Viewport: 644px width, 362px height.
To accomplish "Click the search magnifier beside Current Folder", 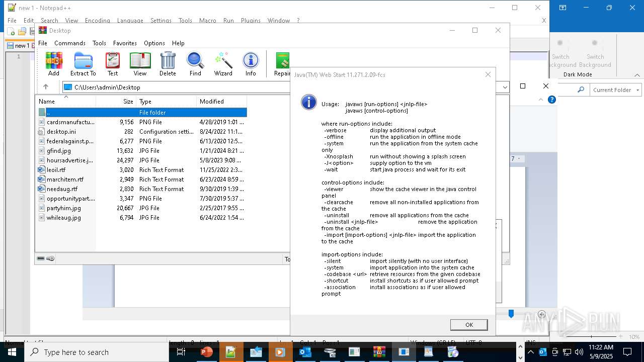I will pyautogui.click(x=581, y=89).
